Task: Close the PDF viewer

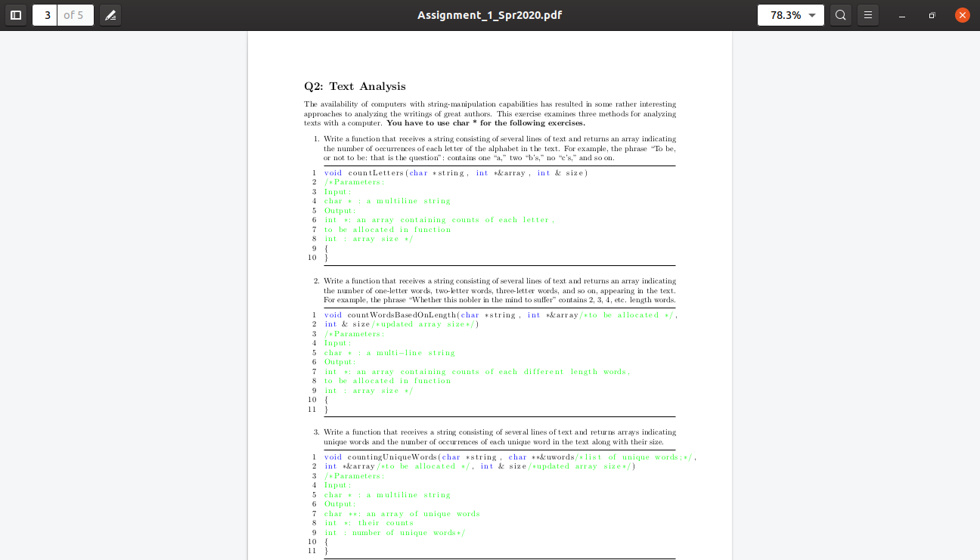Action: pyautogui.click(x=961, y=14)
